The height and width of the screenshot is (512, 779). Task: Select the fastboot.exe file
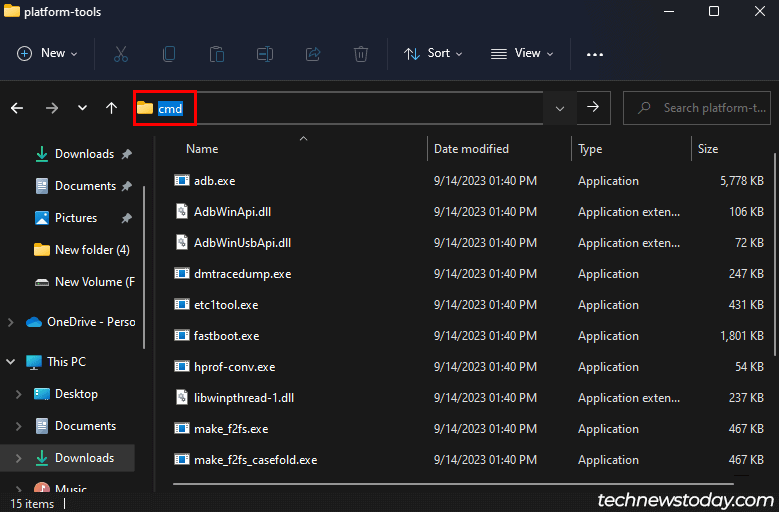pyautogui.click(x=227, y=336)
